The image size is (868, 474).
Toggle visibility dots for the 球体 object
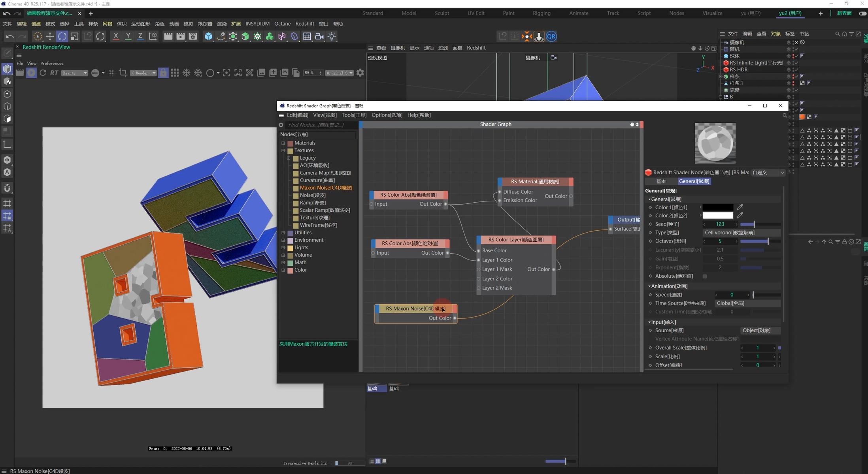click(793, 56)
